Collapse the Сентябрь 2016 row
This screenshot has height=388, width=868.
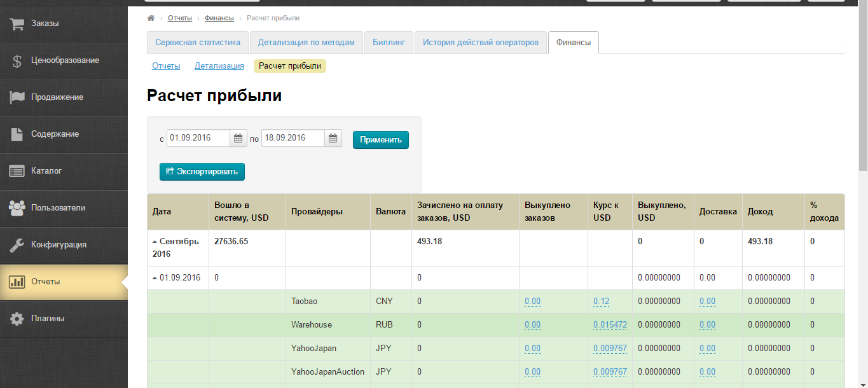155,242
